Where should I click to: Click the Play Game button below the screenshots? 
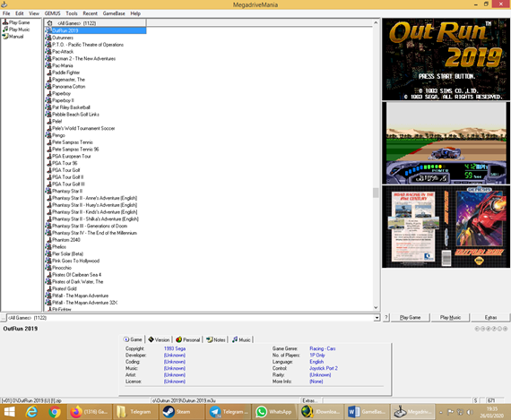click(x=410, y=317)
